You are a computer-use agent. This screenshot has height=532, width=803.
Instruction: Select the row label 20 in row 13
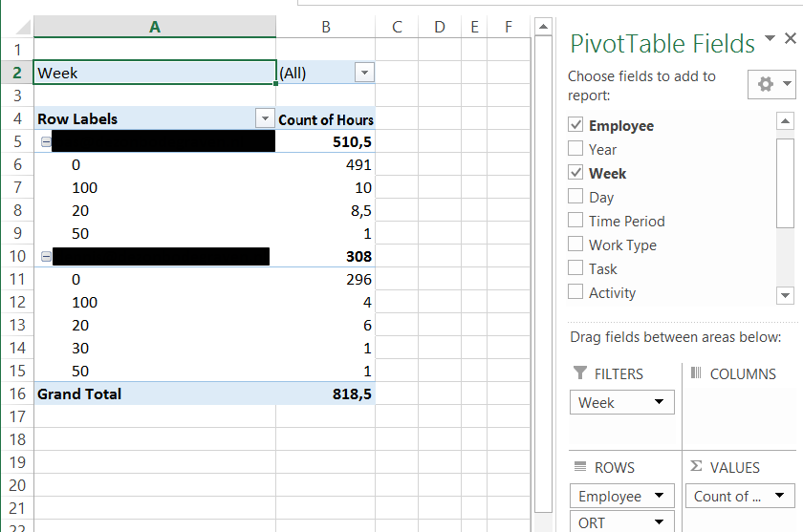[155, 325]
